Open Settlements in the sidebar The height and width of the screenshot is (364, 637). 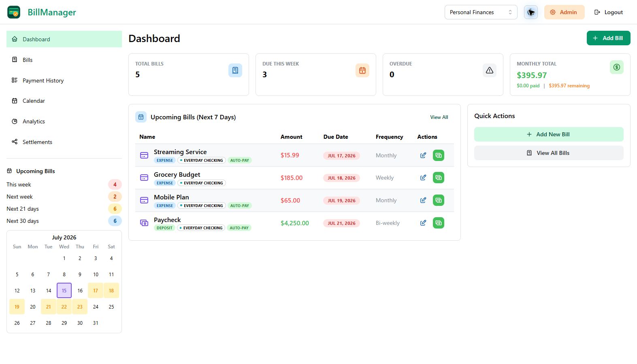tap(64, 142)
